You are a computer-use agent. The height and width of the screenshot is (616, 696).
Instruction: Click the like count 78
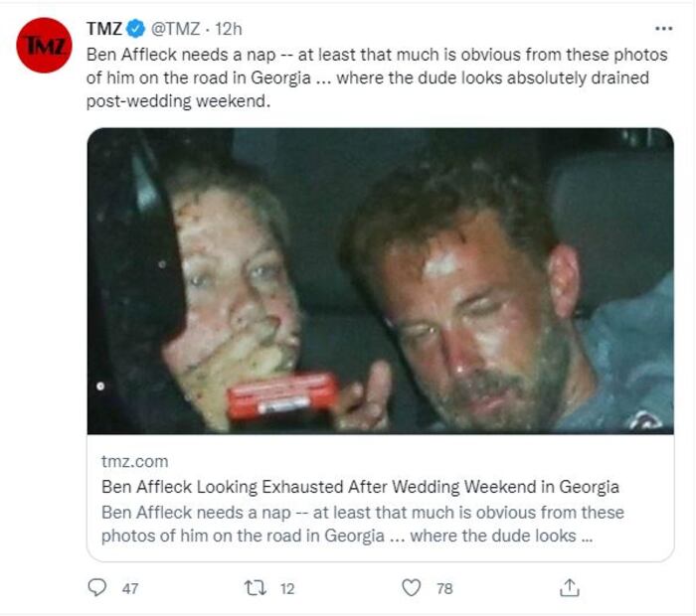click(444, 588)
